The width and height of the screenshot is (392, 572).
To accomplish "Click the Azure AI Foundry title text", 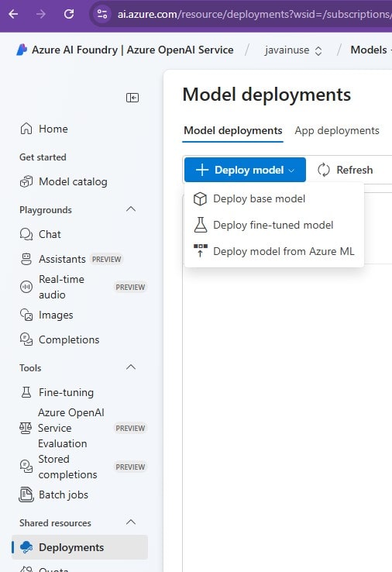I will 132,50.
